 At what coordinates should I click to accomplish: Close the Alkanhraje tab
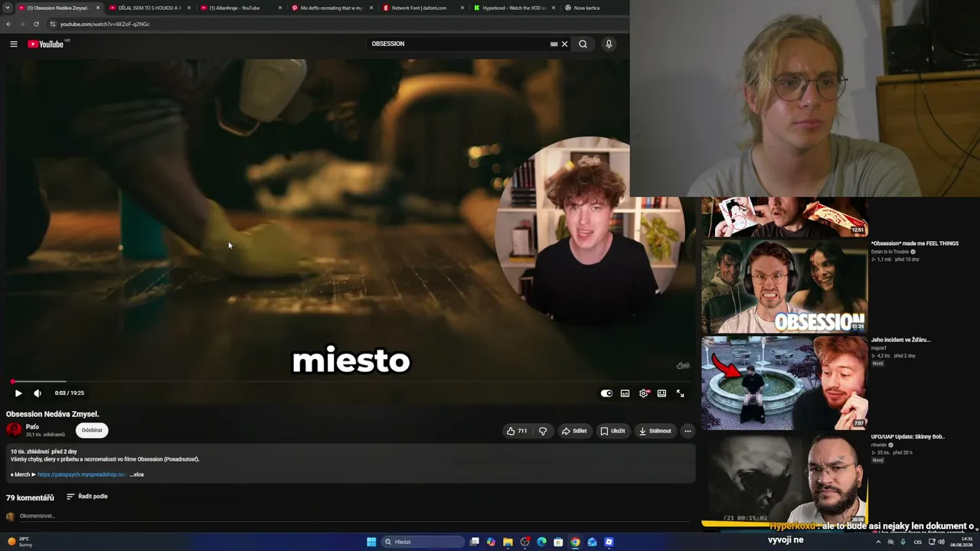tap(279, 8)
